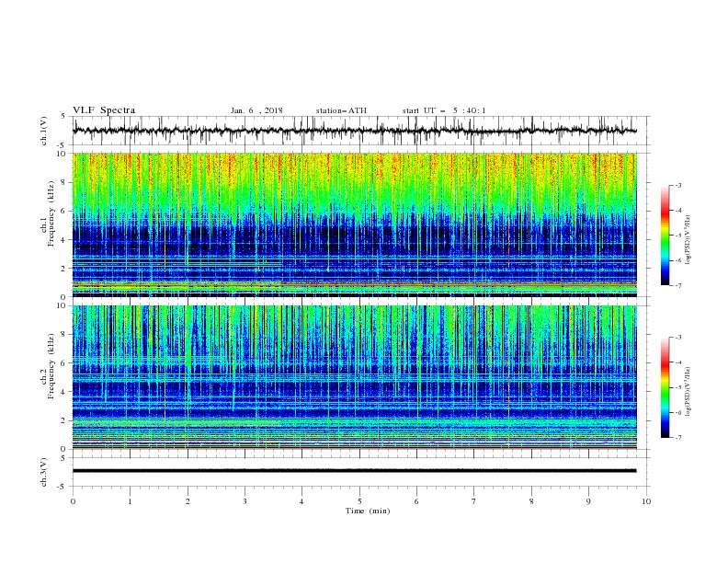The height and width of the screenshot is (563, 728).
Task: Click the 'ch.1(V)' waveform axis label
Action: [x=44, y=131]
